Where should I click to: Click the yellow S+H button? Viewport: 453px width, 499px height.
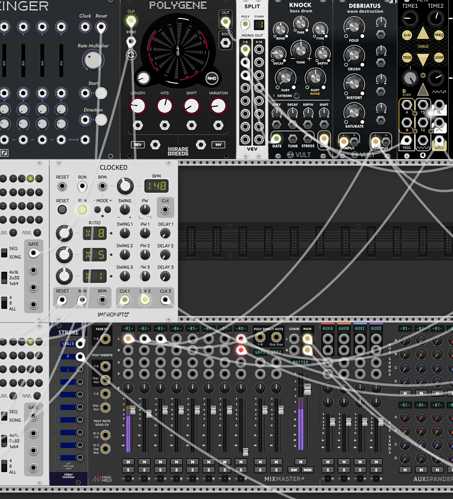(407, 35)
